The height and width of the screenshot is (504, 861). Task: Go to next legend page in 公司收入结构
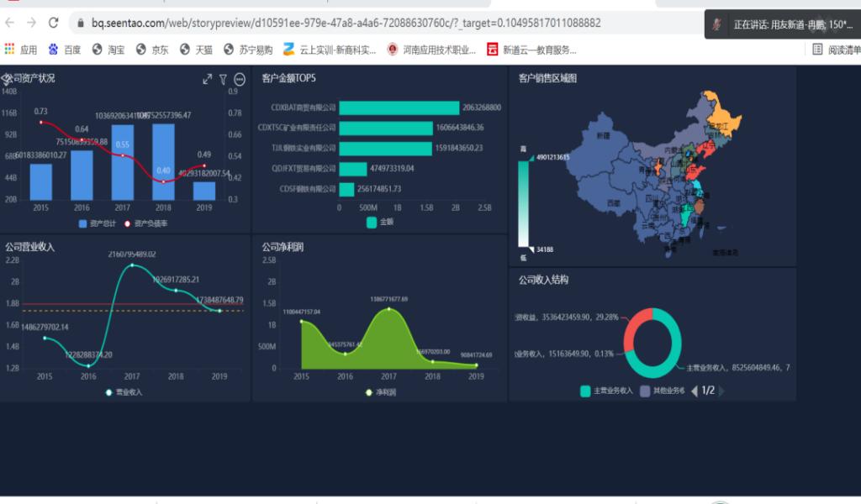coord(721,391)
